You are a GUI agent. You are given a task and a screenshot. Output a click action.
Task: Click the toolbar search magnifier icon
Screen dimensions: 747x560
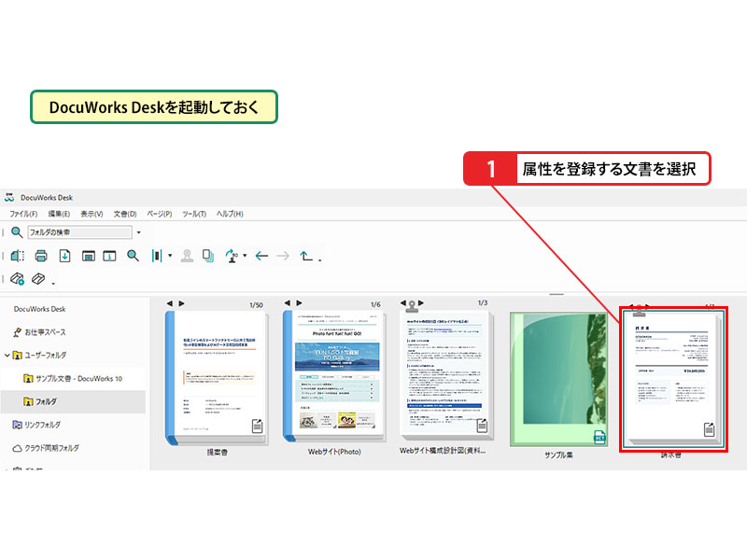[133, 256]
